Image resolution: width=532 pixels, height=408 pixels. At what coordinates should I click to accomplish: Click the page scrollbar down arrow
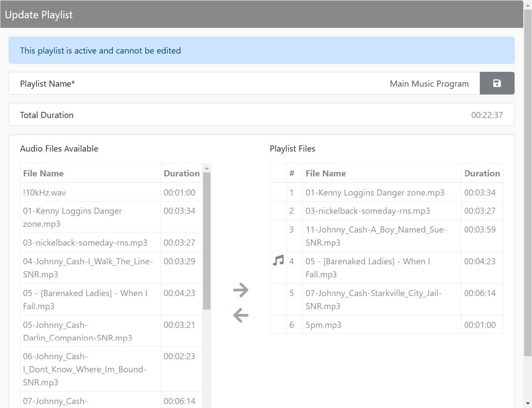tap(528, 403)
